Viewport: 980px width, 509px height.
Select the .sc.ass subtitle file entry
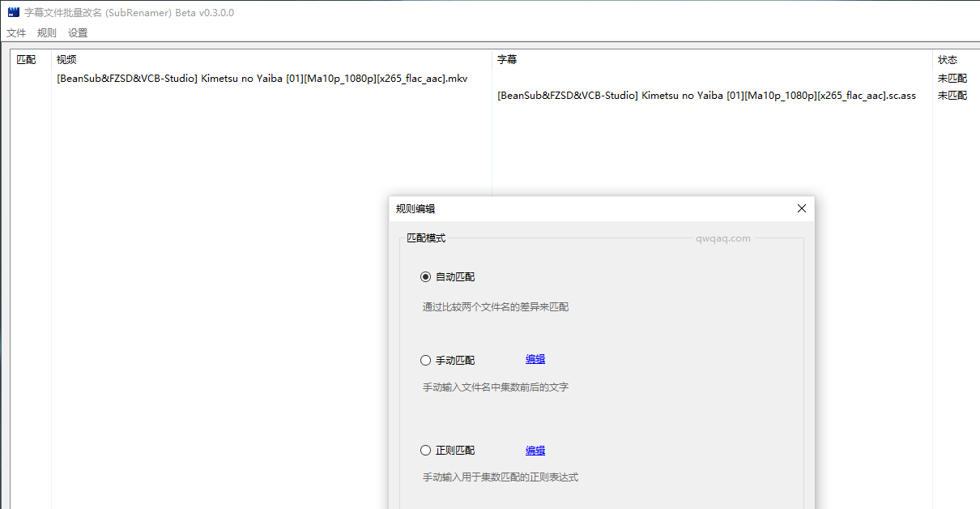click(x=706, y=96)
